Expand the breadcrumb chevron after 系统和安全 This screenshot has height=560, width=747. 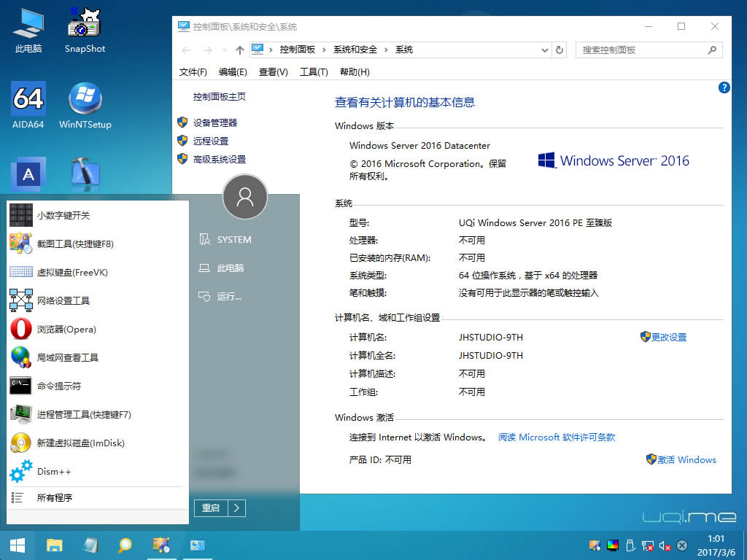coord(386,50)
